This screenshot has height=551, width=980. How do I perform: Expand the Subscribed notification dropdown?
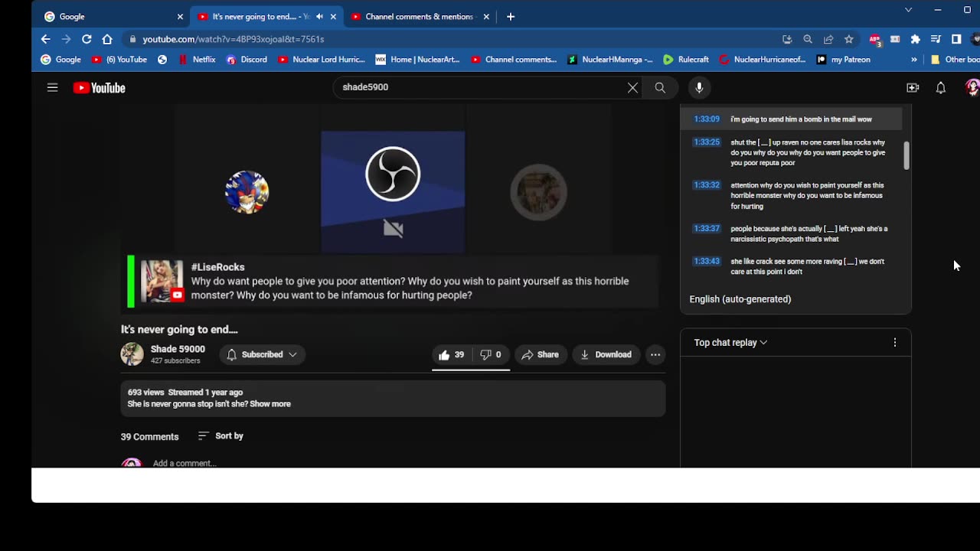263,354
